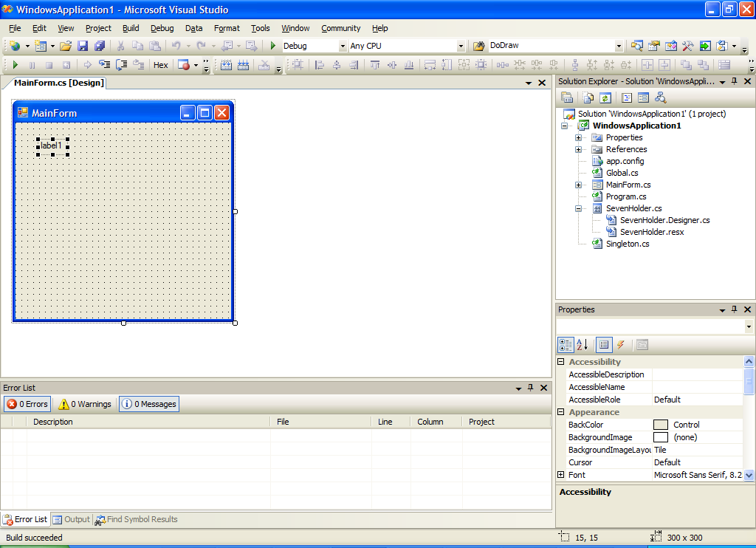This screenshot has height=548, width=756.
Task: Click Step Over debug icon
Action: coord(122,65)
